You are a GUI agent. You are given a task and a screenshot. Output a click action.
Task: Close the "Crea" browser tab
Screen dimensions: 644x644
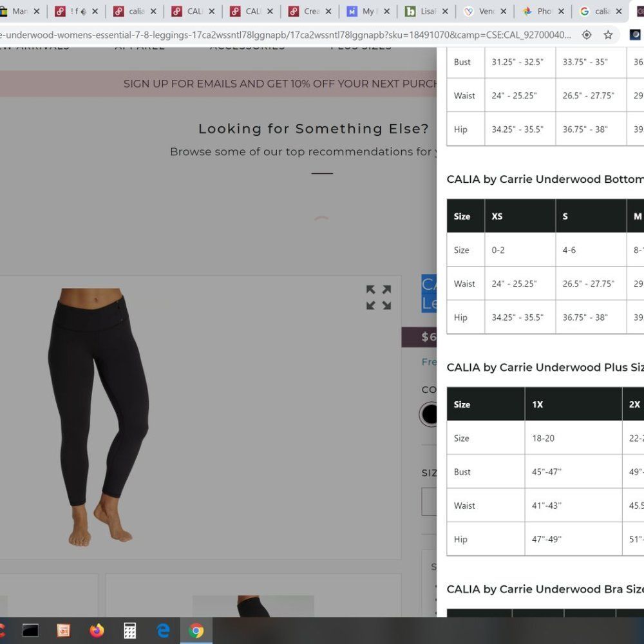(x=328, y=12)
